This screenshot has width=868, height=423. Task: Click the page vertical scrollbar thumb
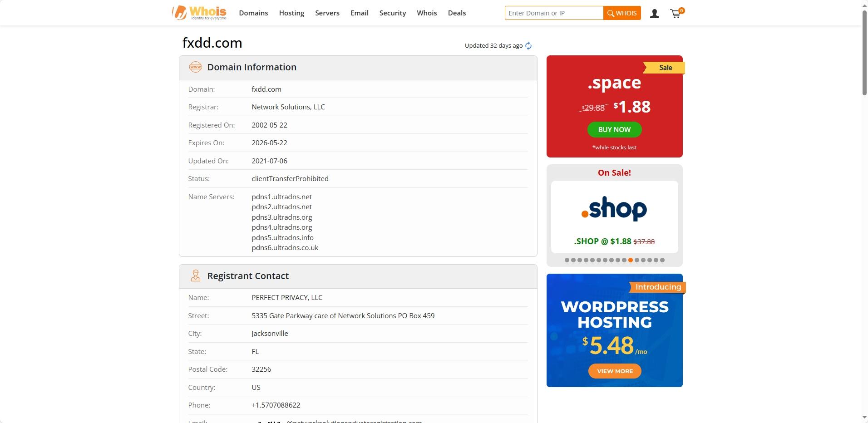click(864, 52)
